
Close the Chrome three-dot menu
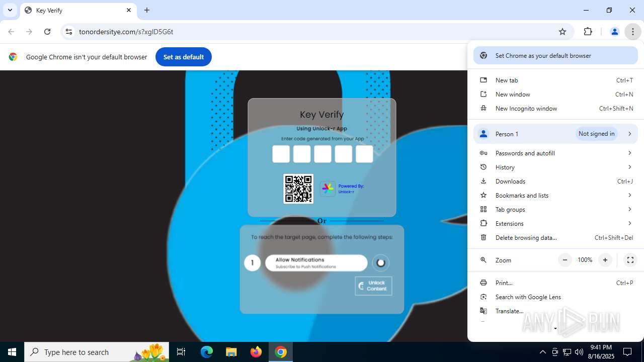point(633,32)
